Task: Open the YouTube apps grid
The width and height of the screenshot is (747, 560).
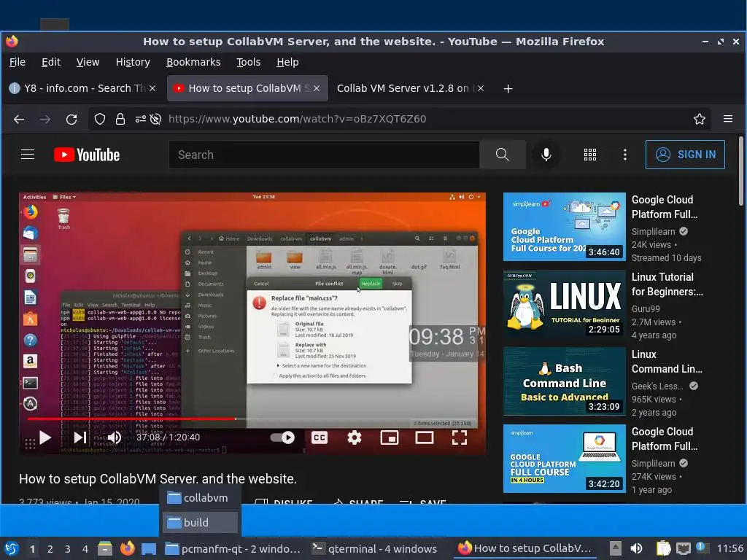Action: [x=589, y=155]
